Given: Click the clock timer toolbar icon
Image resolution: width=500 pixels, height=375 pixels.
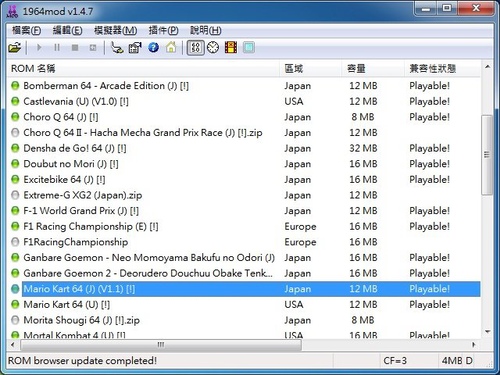Looking at the screenshot, I should click(x=213, y=48).
